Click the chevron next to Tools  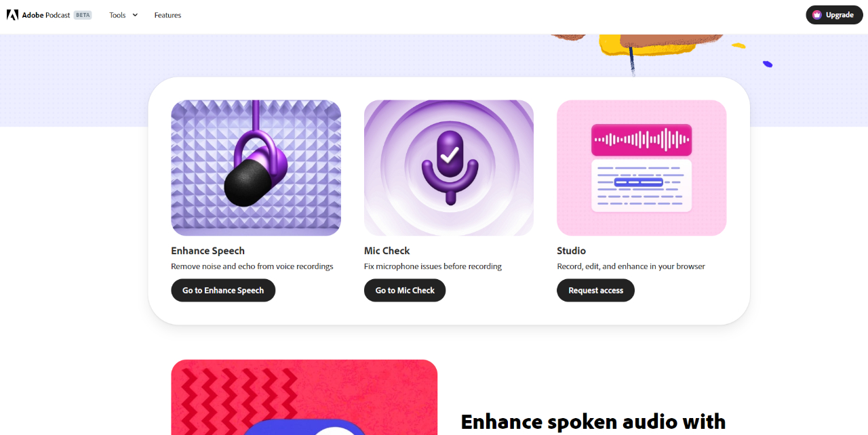coord(135,15)
